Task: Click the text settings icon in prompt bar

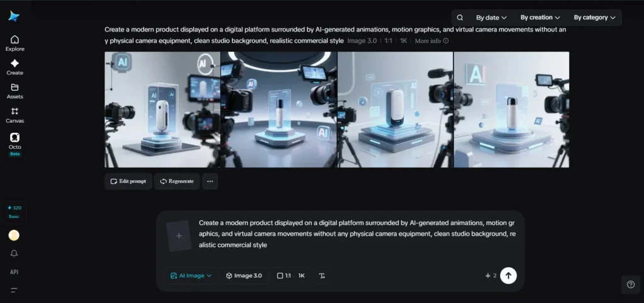Action: tap(321, 275)
